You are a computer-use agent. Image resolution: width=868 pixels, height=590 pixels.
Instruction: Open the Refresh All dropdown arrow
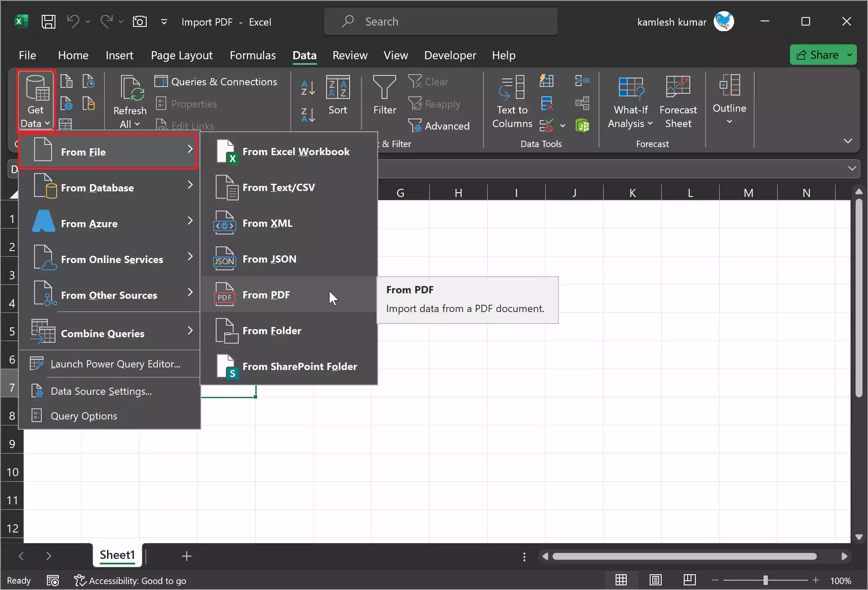[x=137, y=124]
